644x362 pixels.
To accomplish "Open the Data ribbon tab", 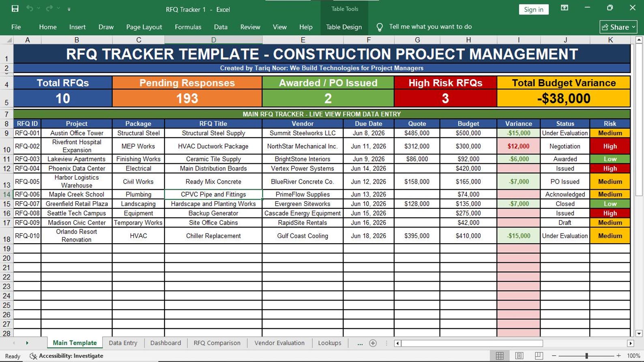I will 221,27.
